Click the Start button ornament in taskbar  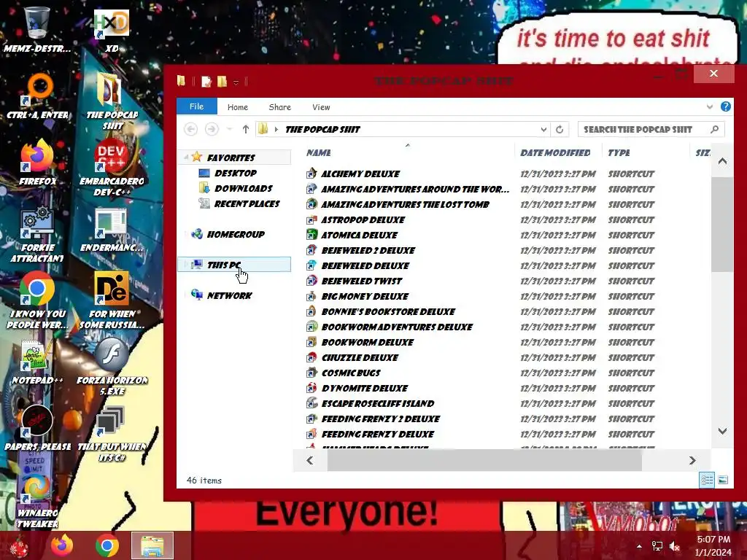tap(19, 545)
